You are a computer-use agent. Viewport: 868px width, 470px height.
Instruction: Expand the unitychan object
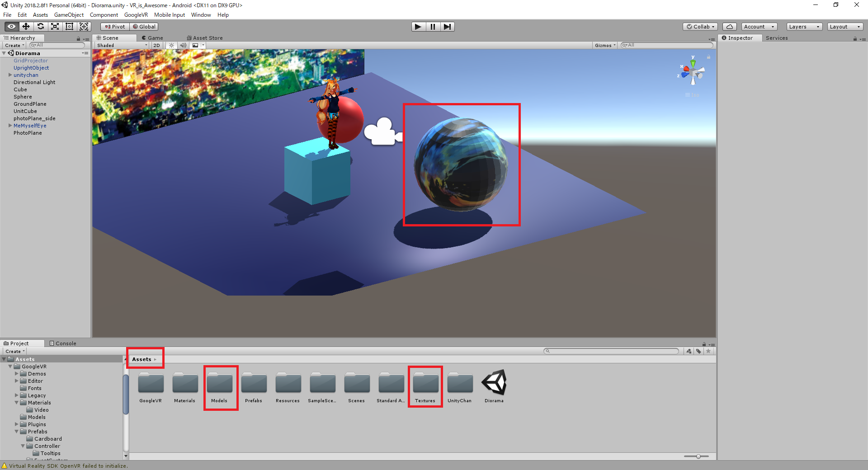tap(10, 75)
